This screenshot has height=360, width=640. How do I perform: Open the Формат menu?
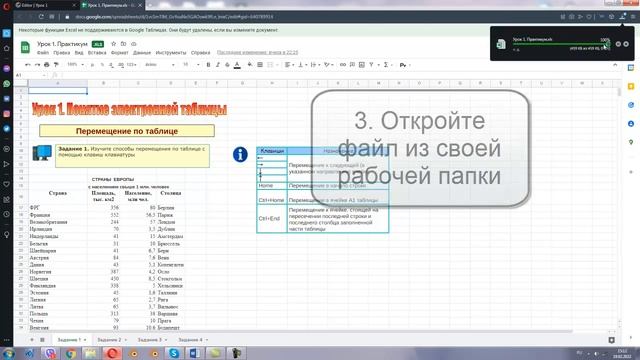click(x=120, y=53)
